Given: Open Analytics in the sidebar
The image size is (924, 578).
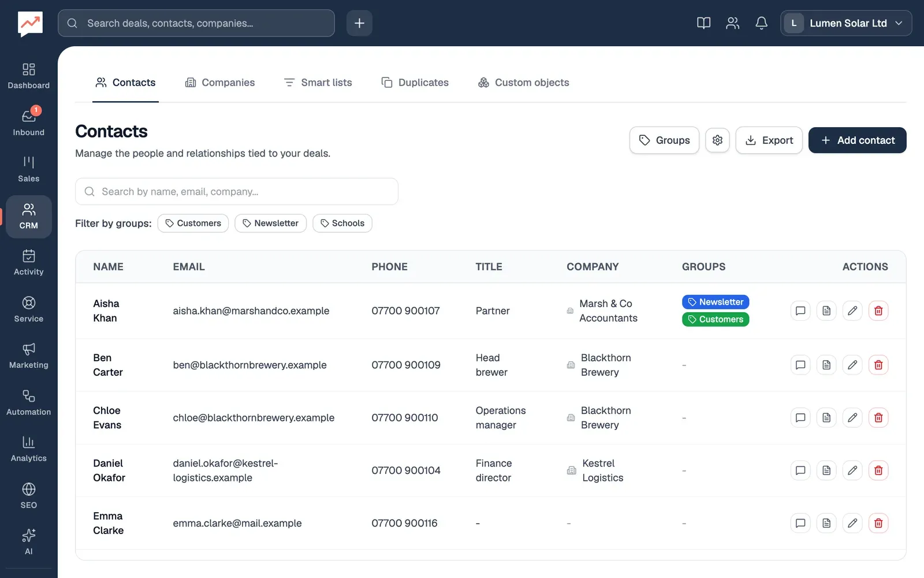Looking at the screenshot, I should click(28, 449).
